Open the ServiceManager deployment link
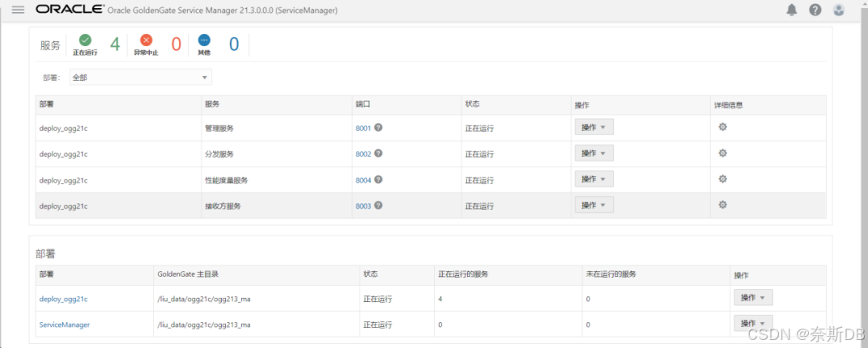868x348 pixels. 64,325
